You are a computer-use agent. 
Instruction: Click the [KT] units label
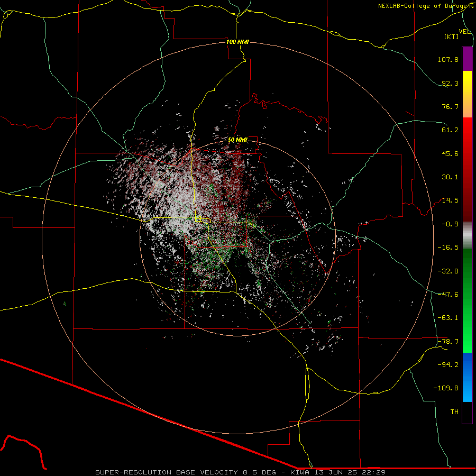[452, 36]
